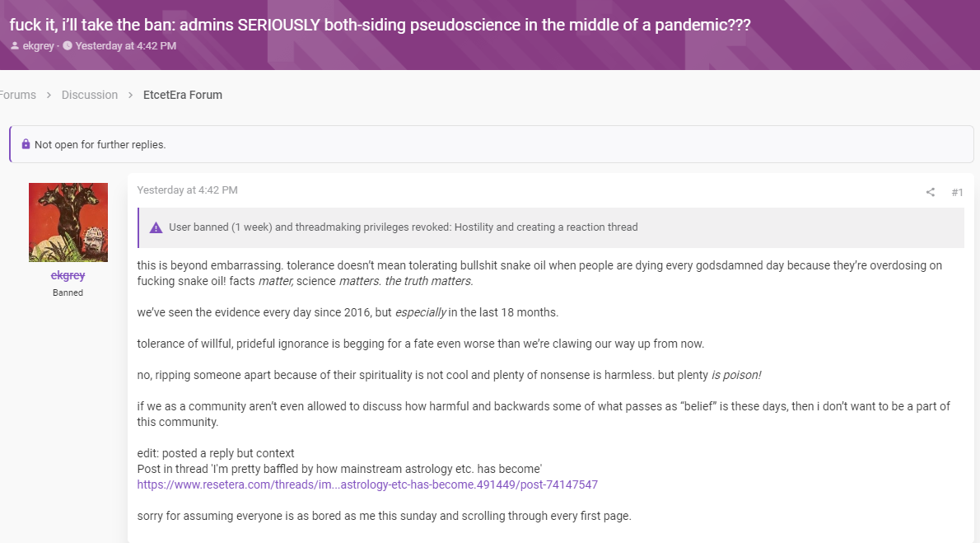Click the warning triangle icon in ban notice
980x543 pixels.
click(x=156, y=227)
